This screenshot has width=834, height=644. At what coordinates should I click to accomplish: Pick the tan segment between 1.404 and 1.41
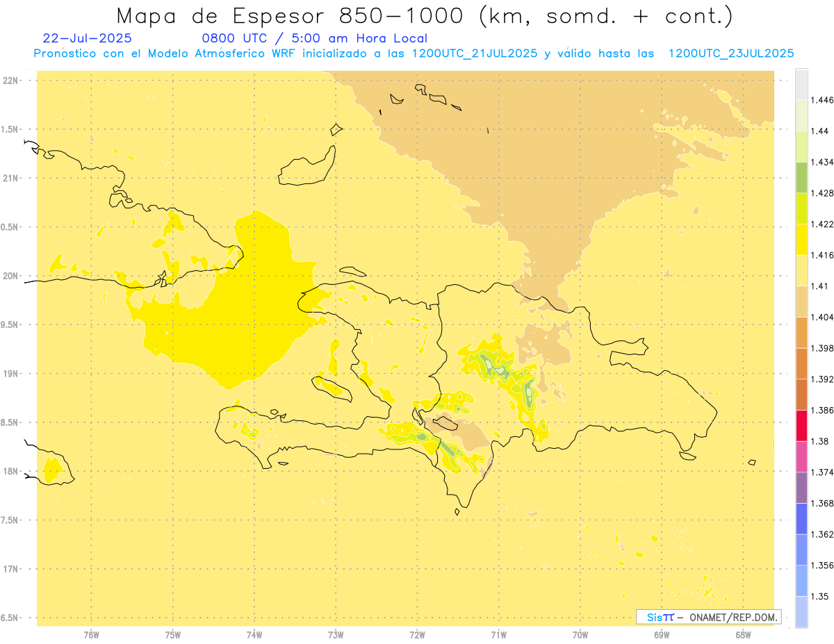click(801, 301)
